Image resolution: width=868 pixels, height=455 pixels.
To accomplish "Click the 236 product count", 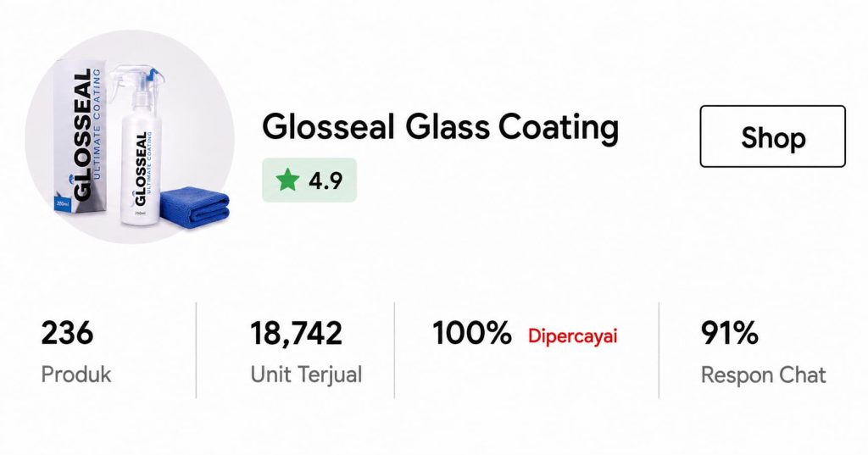I will click(67, 333).
